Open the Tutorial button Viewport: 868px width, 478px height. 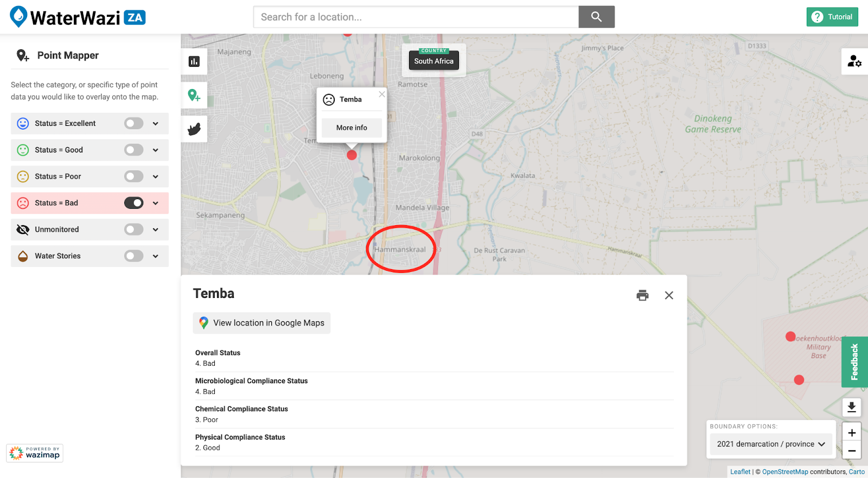coord(832,17)
